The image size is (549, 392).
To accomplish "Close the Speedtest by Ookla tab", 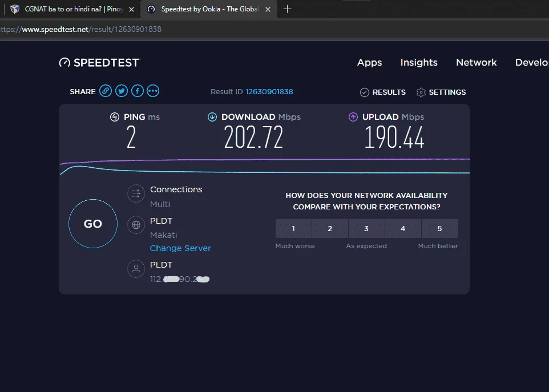I will pos(268,10).
